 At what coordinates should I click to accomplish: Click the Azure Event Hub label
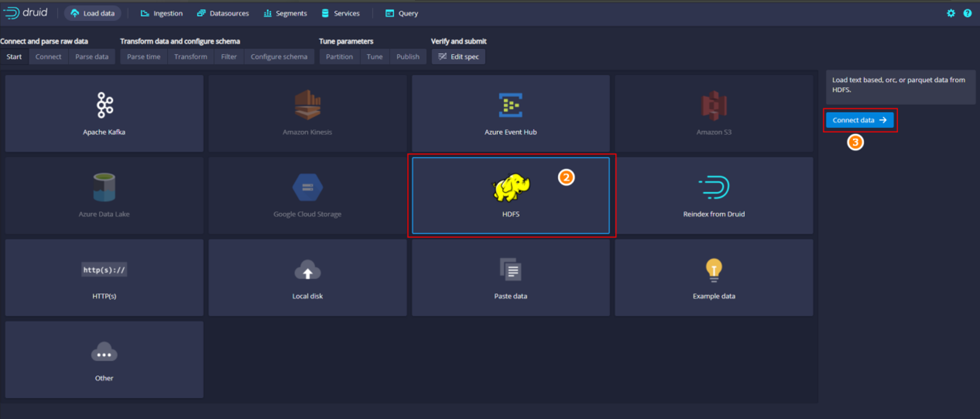point(511,132)
